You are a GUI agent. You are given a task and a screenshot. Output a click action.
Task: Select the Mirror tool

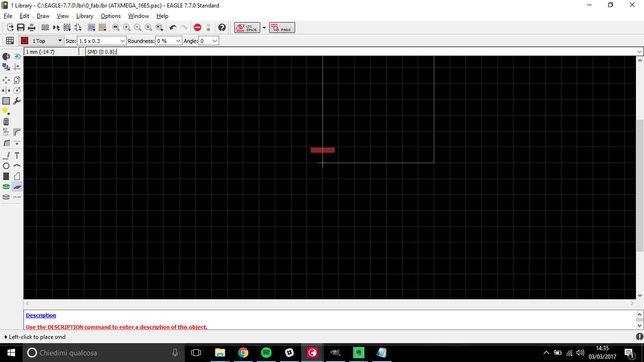pyautogui.click(x=6, y=90)
